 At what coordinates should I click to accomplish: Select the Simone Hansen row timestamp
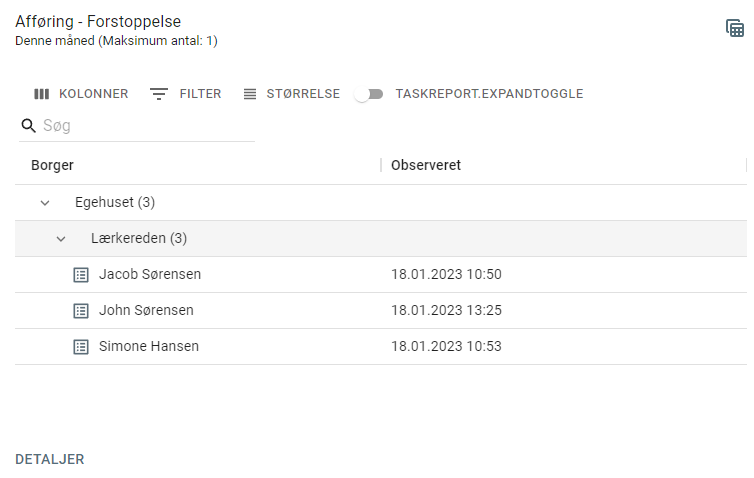(x=446, y=346)
